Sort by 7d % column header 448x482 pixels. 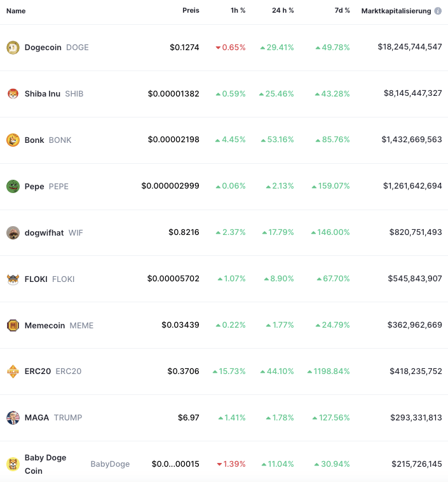(x=342, y=10)
